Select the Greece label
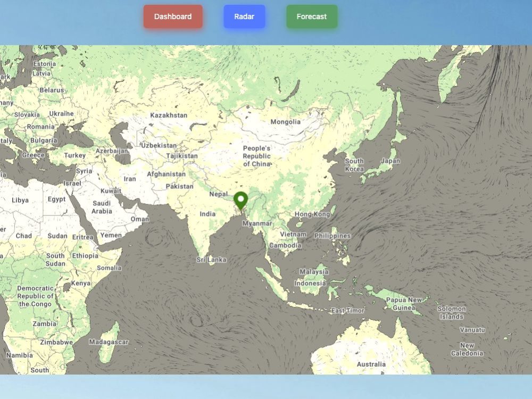Image resolution: width=532 pixels, height=399 pixels. tap(33, 155)
